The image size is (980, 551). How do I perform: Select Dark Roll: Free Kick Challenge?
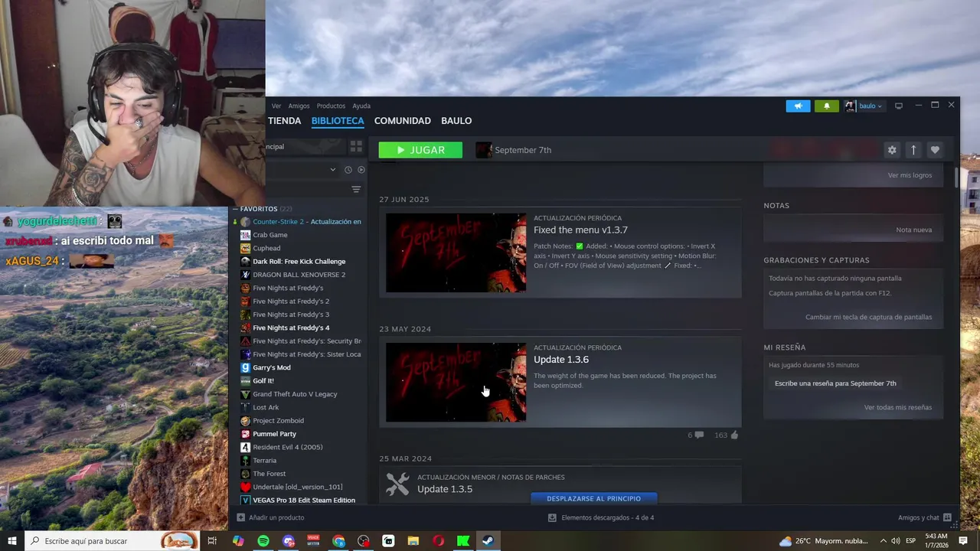(301, 262)
